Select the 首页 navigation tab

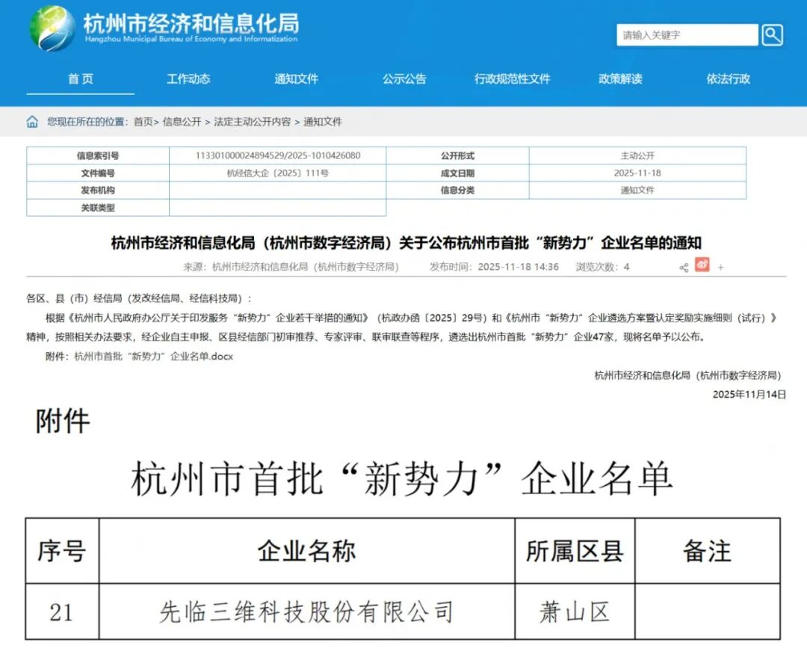pos(80,79)
